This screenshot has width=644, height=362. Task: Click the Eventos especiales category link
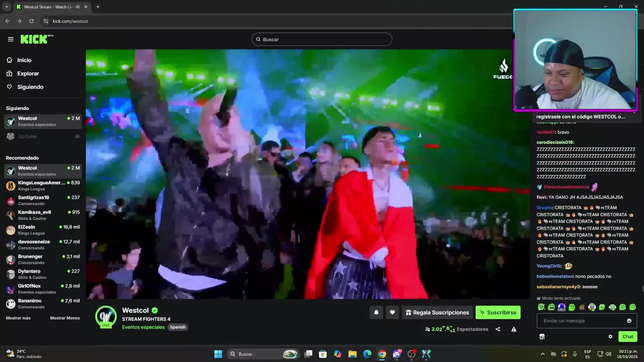pos(143,327)
